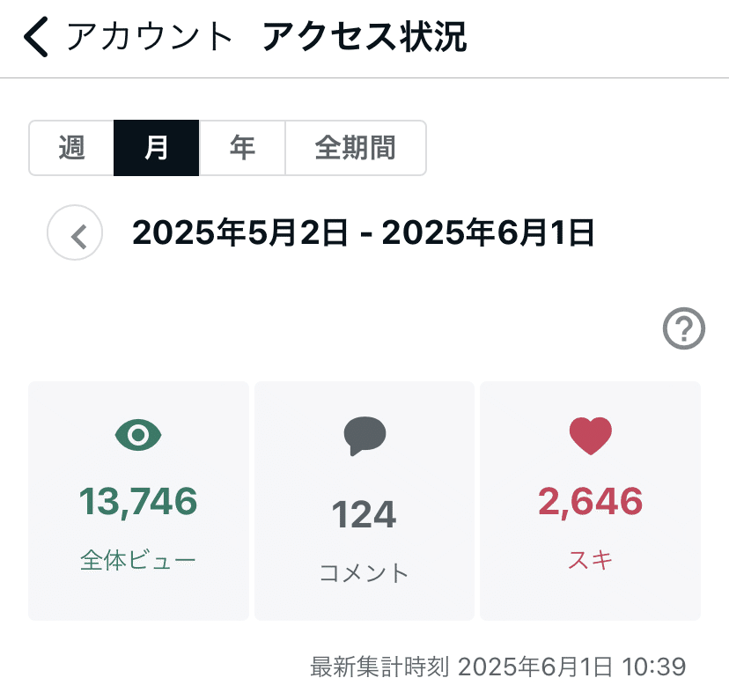Click the green eye views icon
The image size is (729, 700).
[x=138, y=434]
